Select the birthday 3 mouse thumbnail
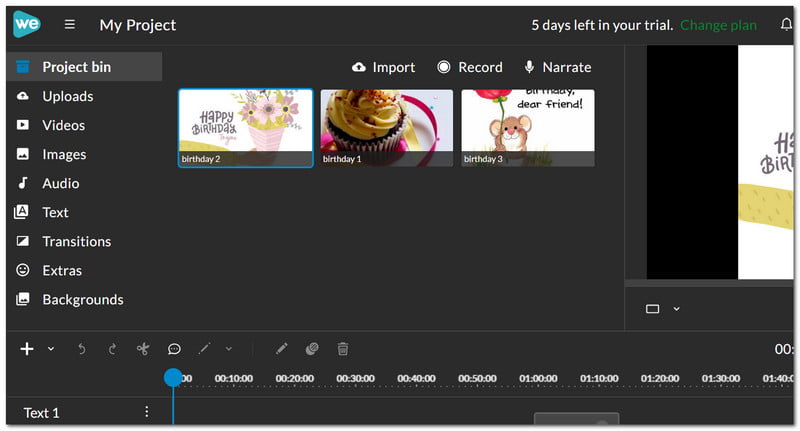The height and width of the screenshot is (431, 800). click(528, 128)
